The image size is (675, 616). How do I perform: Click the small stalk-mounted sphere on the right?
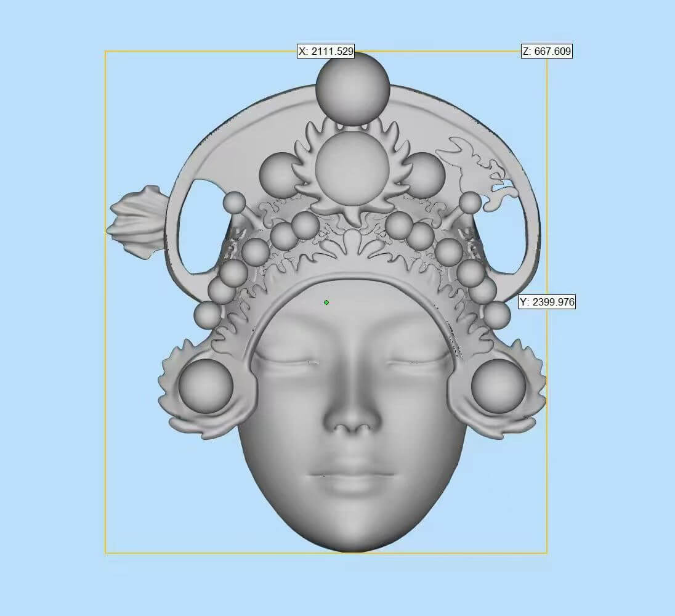(470, 202)
